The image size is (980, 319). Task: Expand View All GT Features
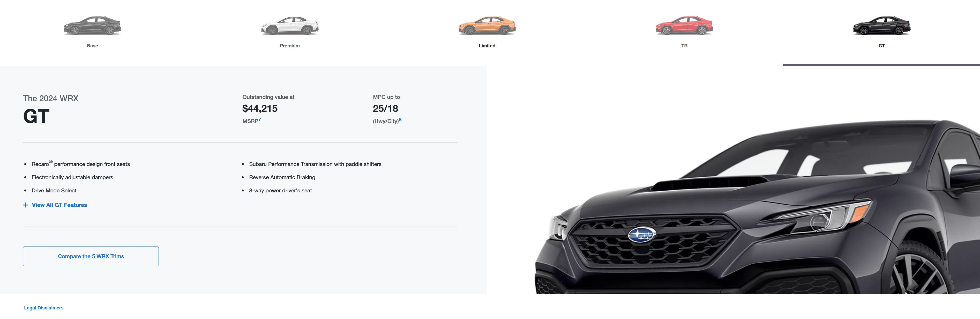pos(59,205)
